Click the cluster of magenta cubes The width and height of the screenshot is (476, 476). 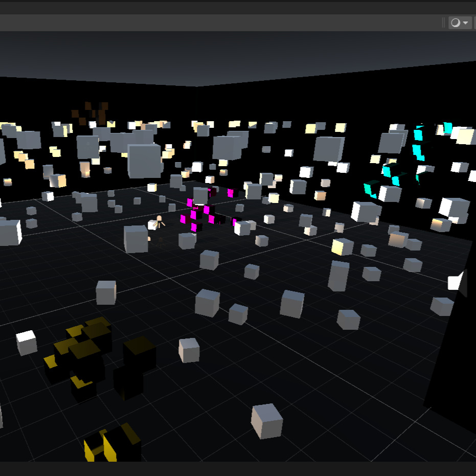tap(205, 210)
